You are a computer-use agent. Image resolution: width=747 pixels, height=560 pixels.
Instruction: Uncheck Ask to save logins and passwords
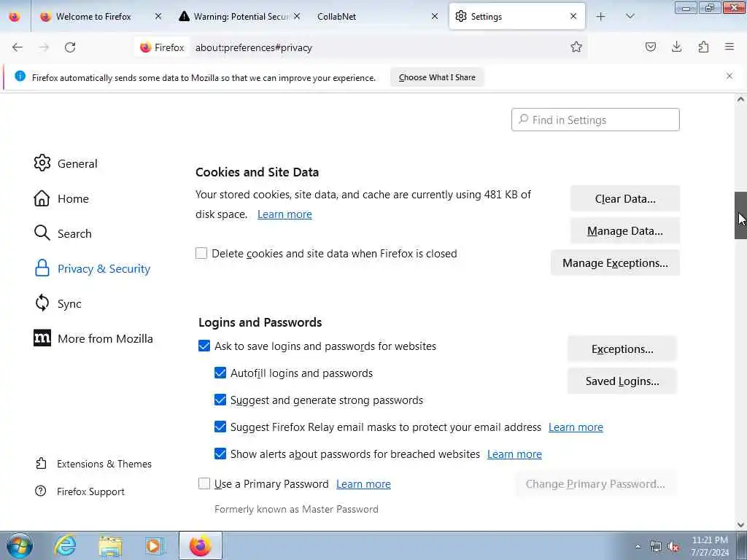204,346
